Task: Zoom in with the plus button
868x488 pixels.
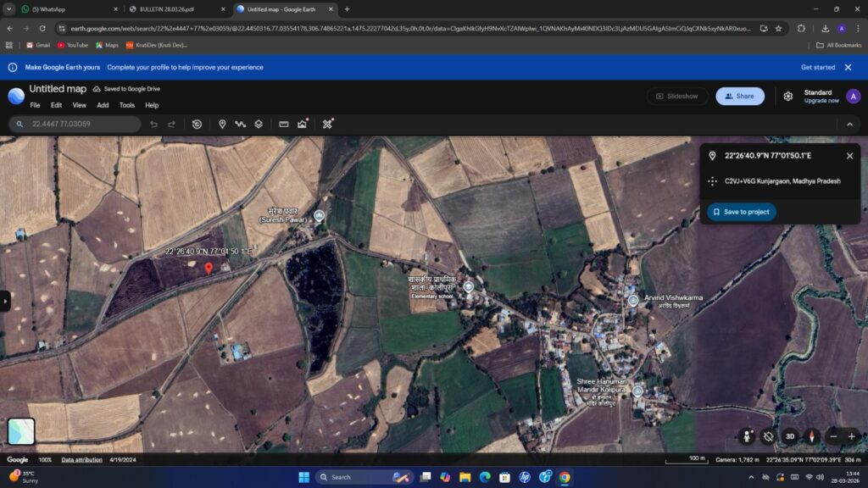Action: pos(852,436)
